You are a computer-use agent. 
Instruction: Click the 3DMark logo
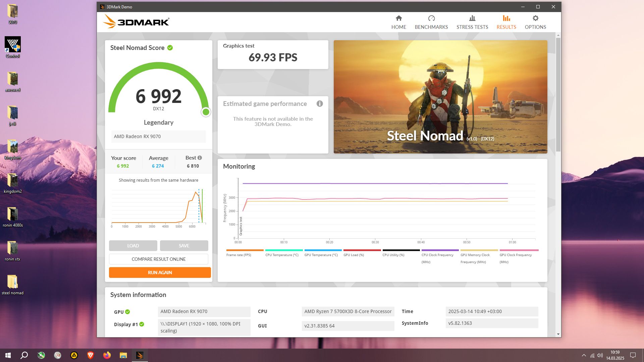pyautogui.click(x=136, y=21)
